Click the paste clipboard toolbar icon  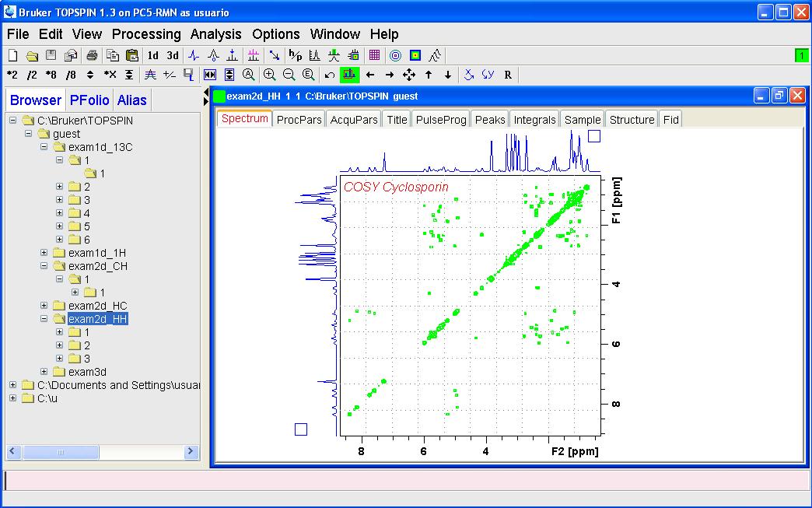click(132, 55)
